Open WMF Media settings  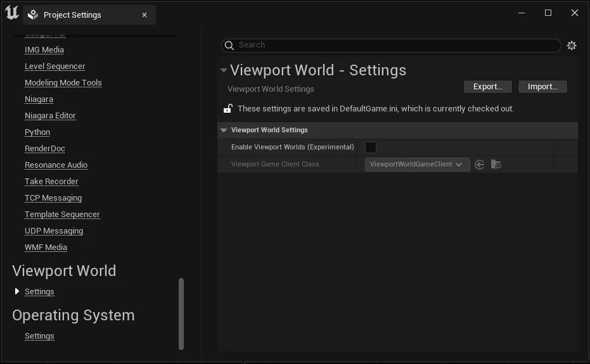point(46,248)
